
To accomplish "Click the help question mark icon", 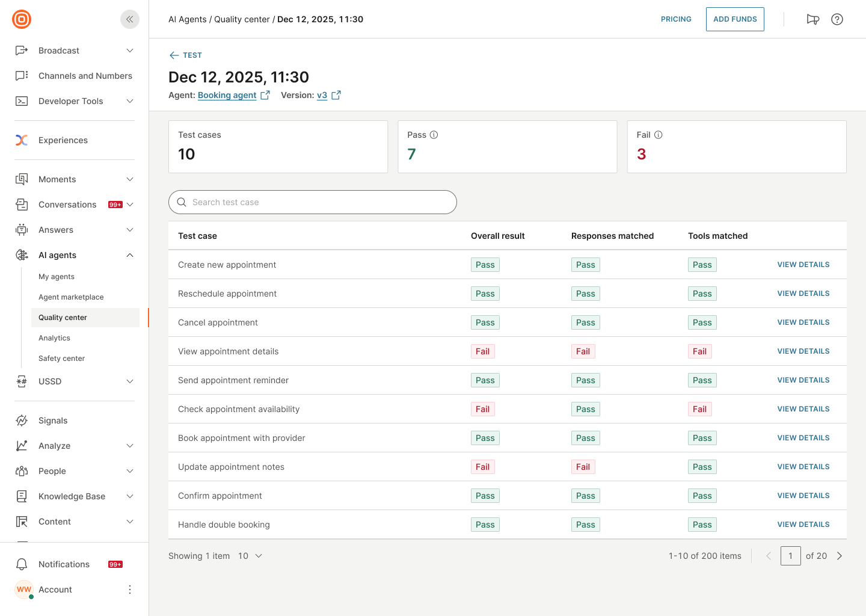I will 837,19.
